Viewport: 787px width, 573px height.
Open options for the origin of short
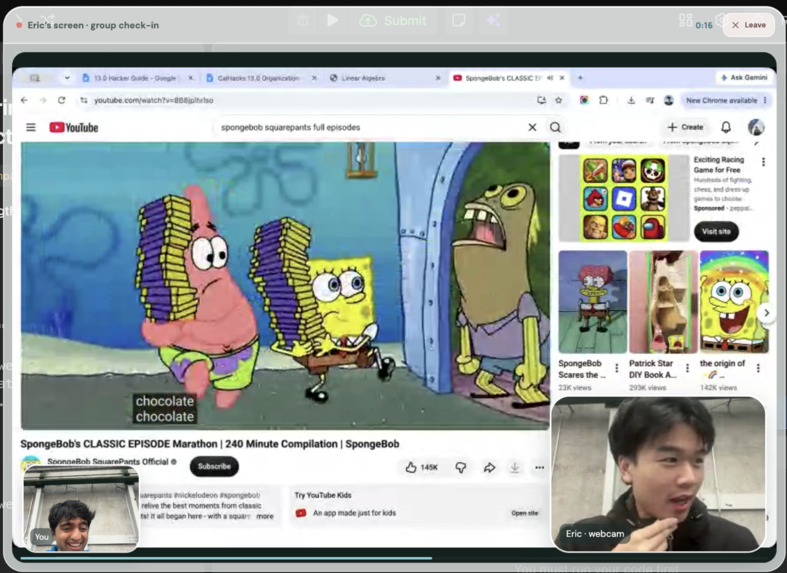coord(758,368)
